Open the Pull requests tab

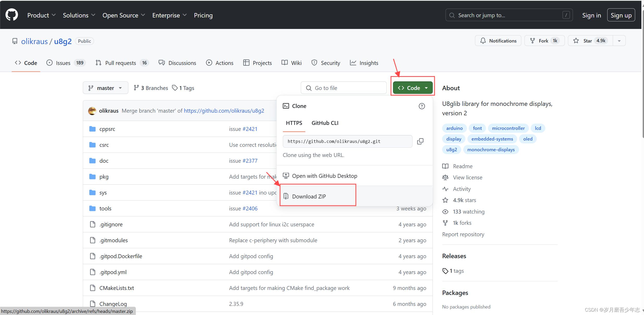pyautogui.click(x=122, y=63)
